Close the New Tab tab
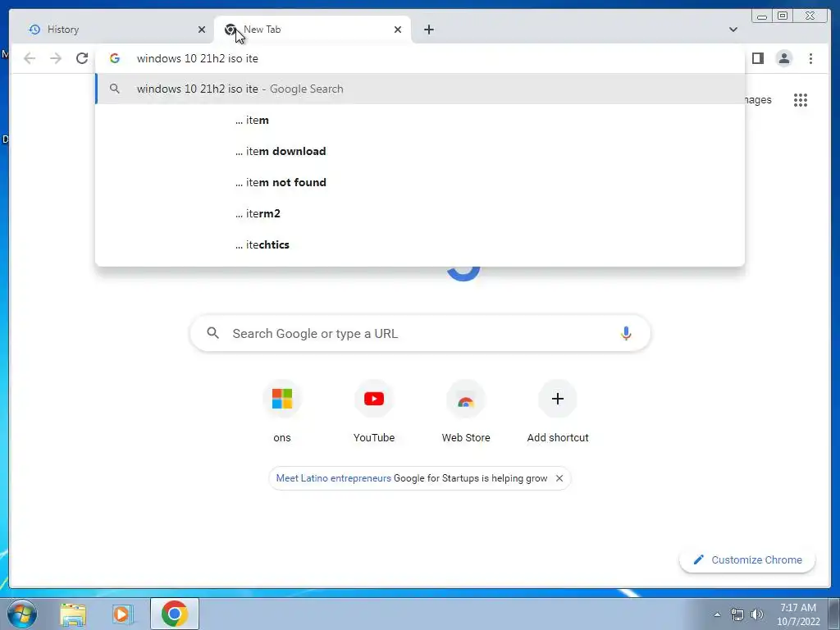The image size is (840, 630). [398, 30]
